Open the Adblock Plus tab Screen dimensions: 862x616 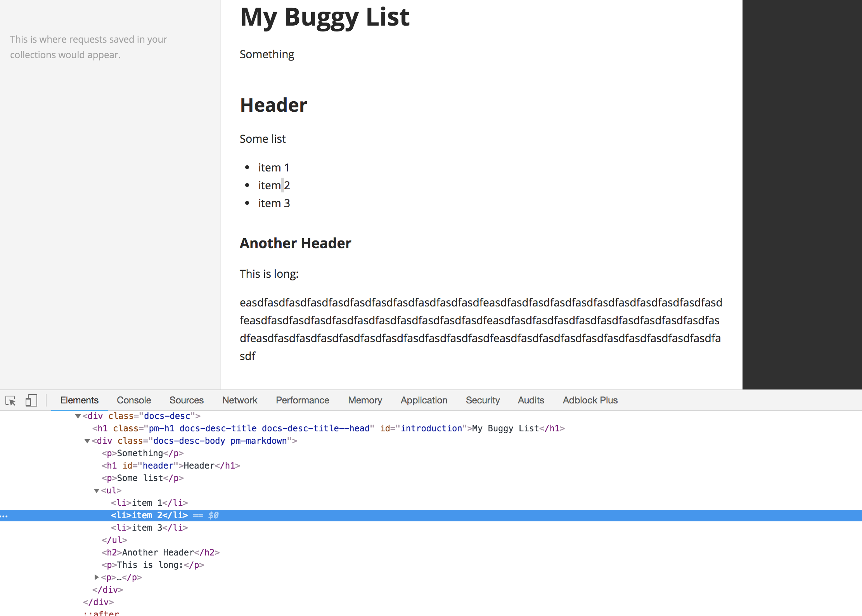[590, 400]
